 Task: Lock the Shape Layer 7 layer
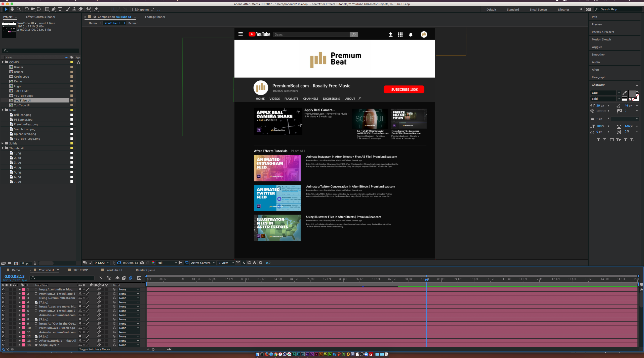14,345
